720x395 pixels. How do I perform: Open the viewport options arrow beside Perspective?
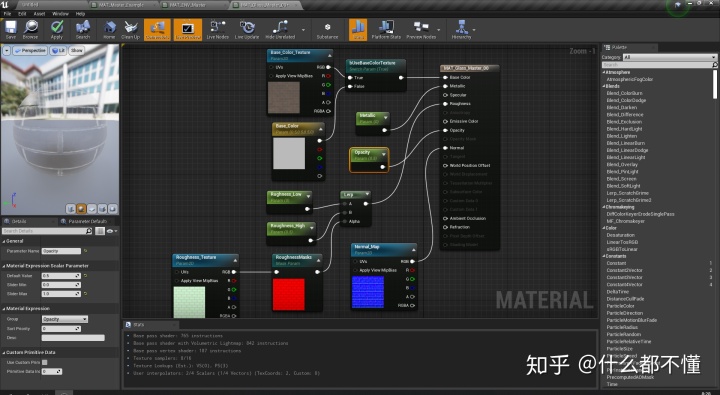point(6,51)
